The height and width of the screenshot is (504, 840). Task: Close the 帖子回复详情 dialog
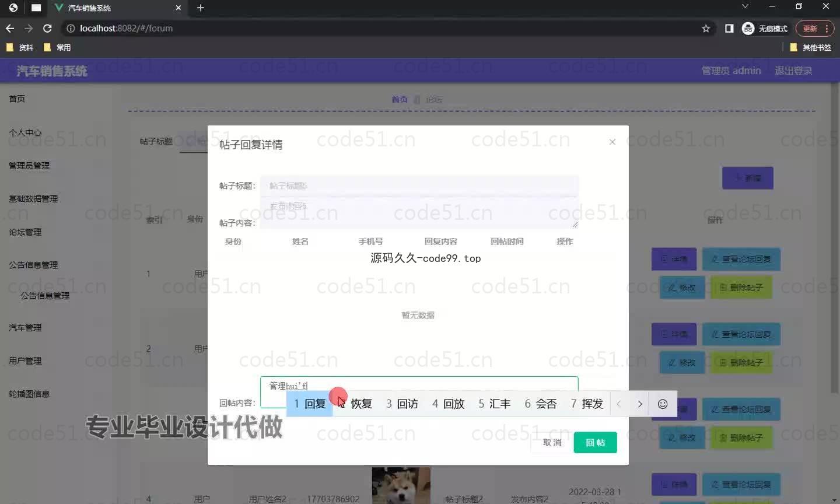click(x=612, y=142)
